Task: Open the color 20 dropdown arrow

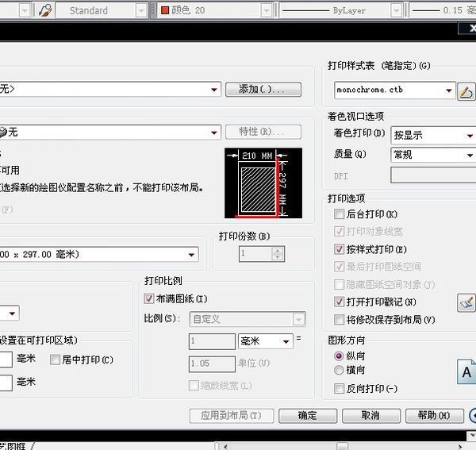Action: tap(267, 11)
